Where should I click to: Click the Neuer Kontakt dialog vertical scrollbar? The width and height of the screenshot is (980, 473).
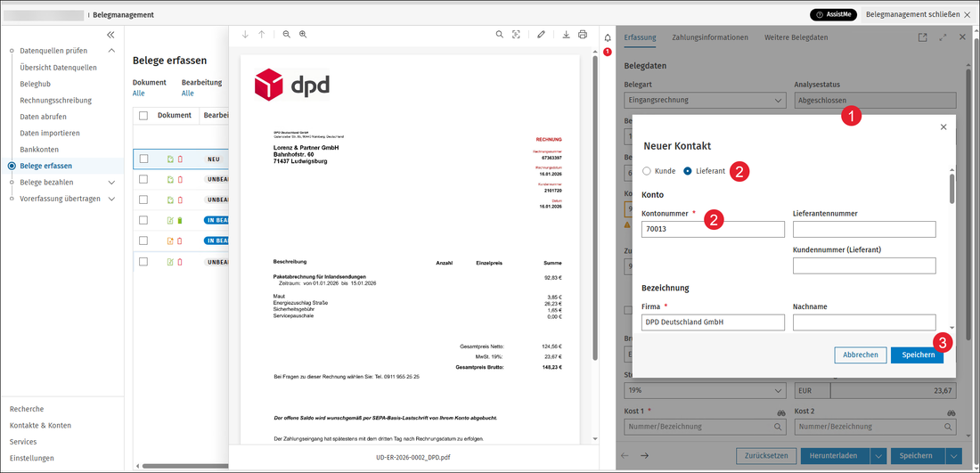(x=951, y=190)
